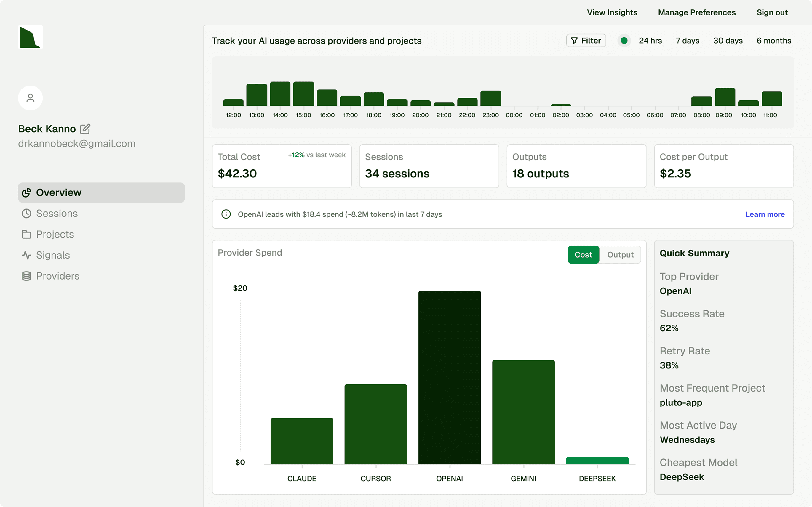Click the Learn more link

pyautogui.click(x=765, y=214)
